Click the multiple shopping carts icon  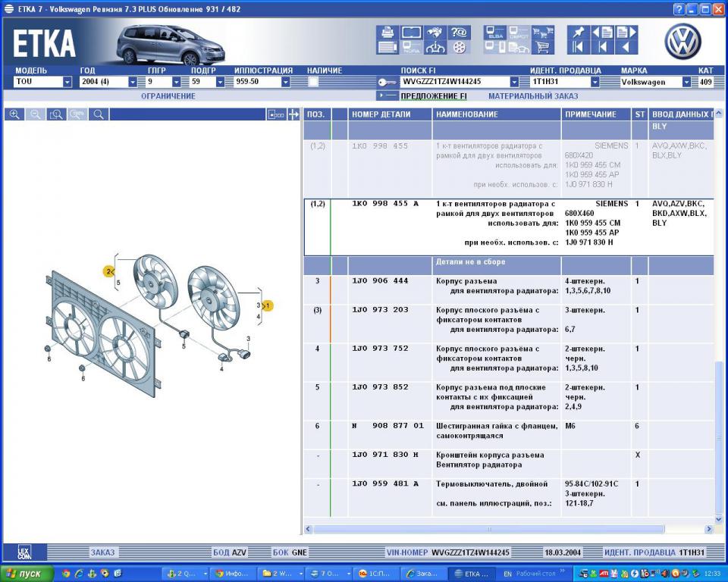(x=542, y=32)
